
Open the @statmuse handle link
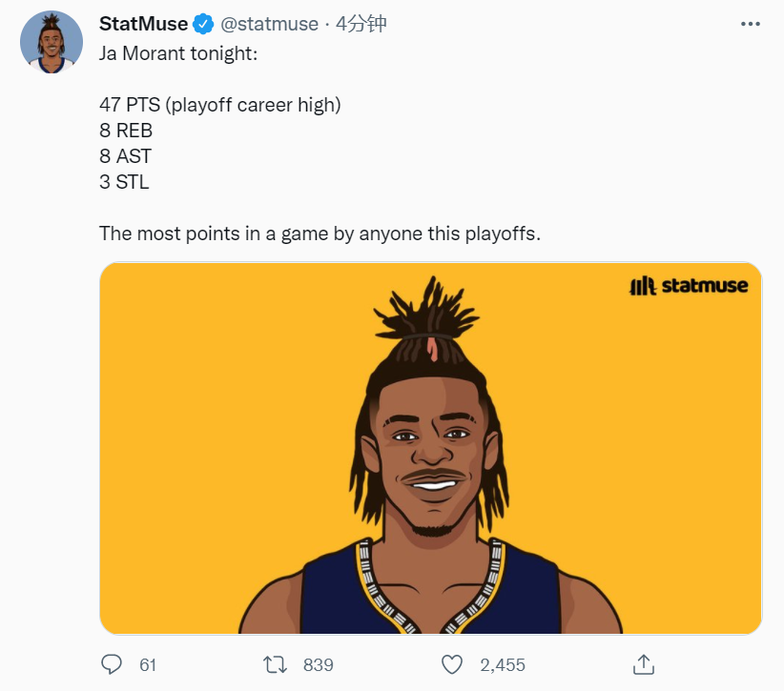(270, 24)
